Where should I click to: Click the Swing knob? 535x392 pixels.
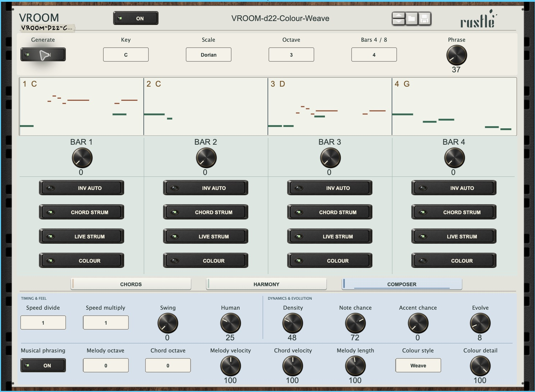pyautogui.click(x=168, y=323)
